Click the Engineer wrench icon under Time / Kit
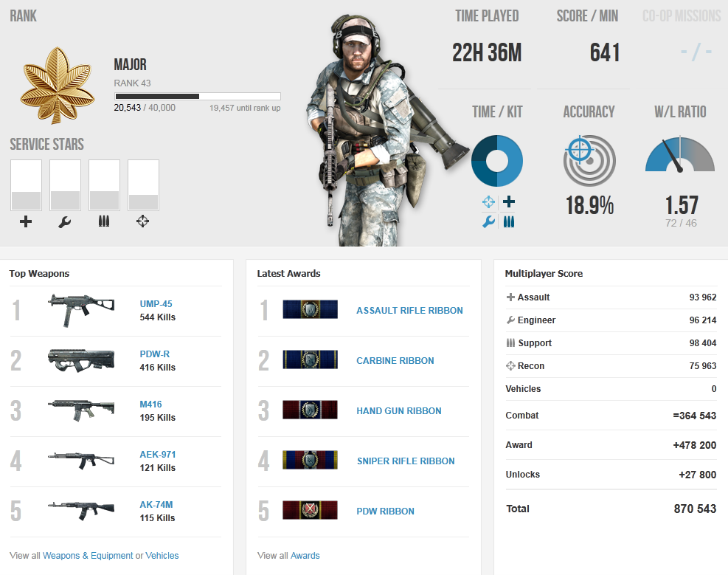 pyautogui.click(x=488, y=221)
